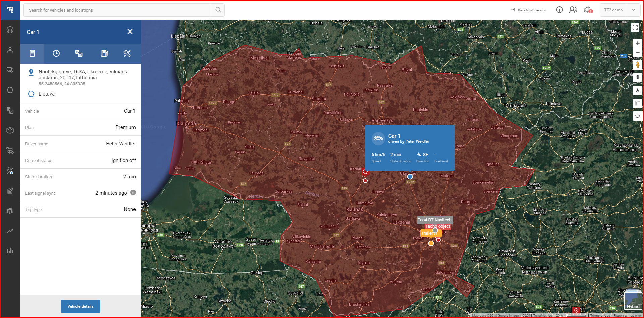
Task: Switch to the history clock tab
Action: point(56,53)
